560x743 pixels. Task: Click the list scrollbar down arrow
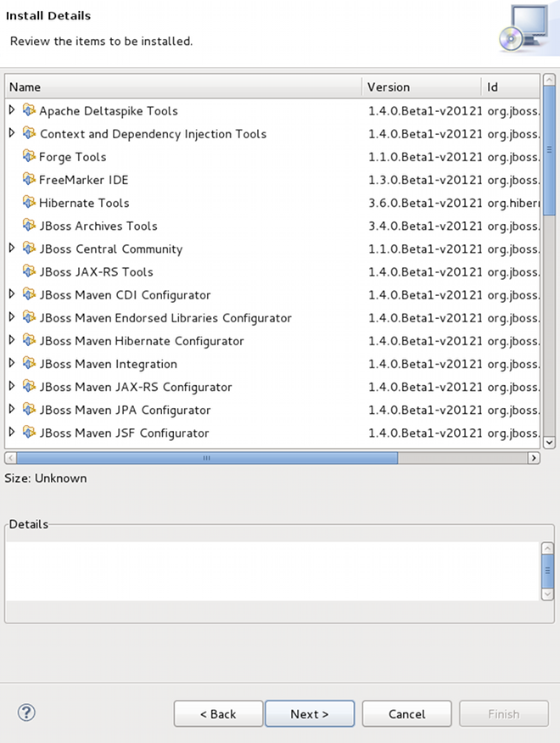[x=549, y=442]
